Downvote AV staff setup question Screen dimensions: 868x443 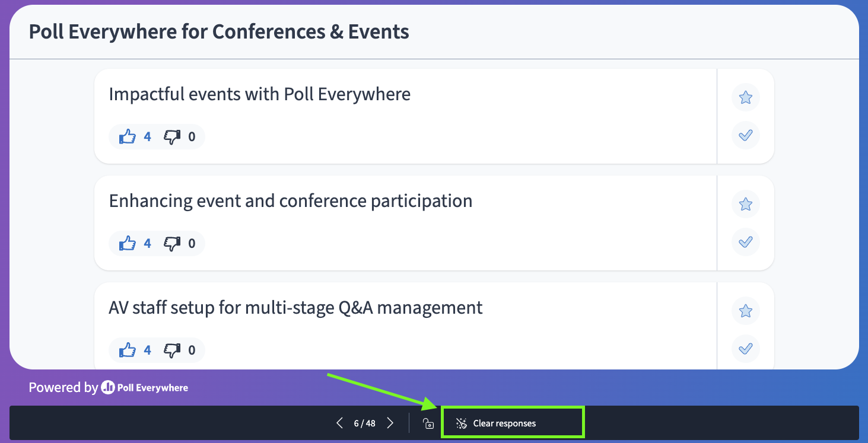tap(172, 350)
